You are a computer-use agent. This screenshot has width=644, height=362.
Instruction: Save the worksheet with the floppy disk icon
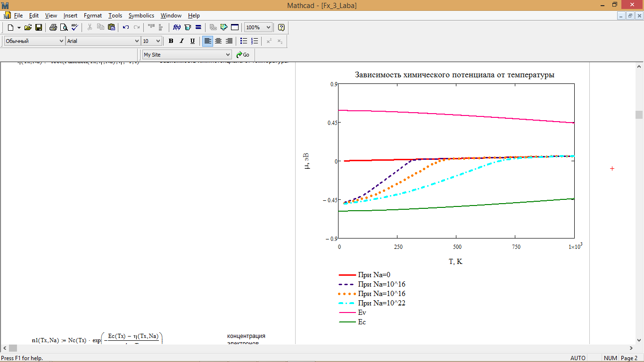pos(39,27)
